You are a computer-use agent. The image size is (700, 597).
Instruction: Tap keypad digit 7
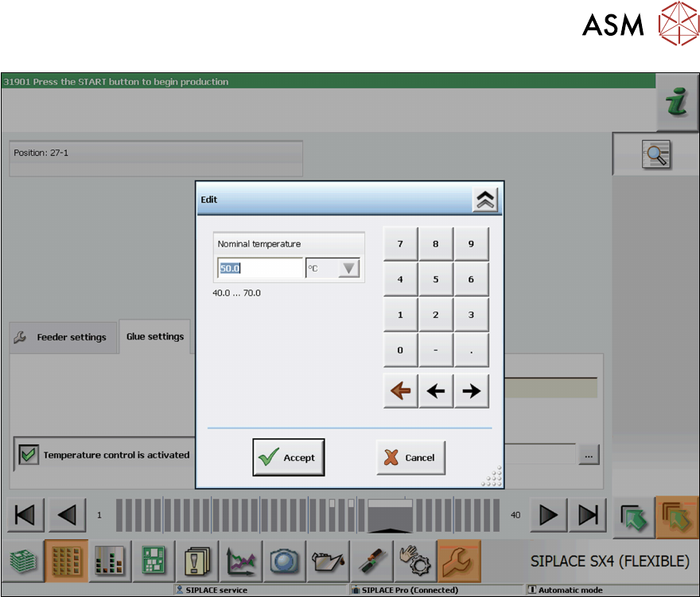[x=400, y=243]
